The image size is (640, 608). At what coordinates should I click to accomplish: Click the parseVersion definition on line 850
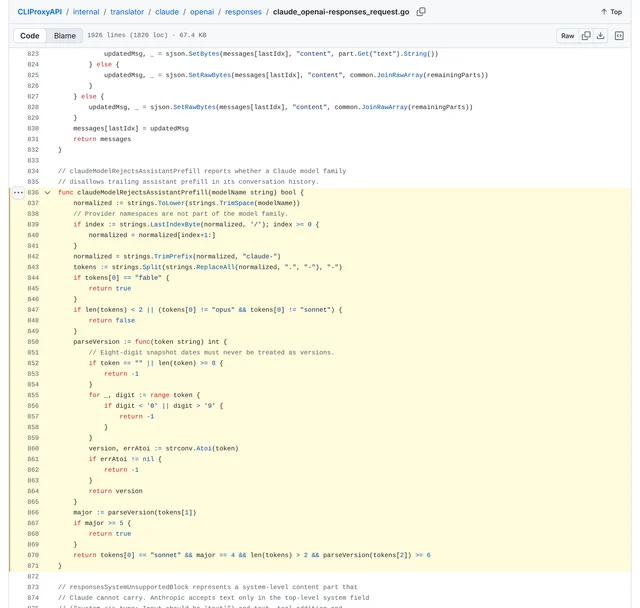coord(96,342)
